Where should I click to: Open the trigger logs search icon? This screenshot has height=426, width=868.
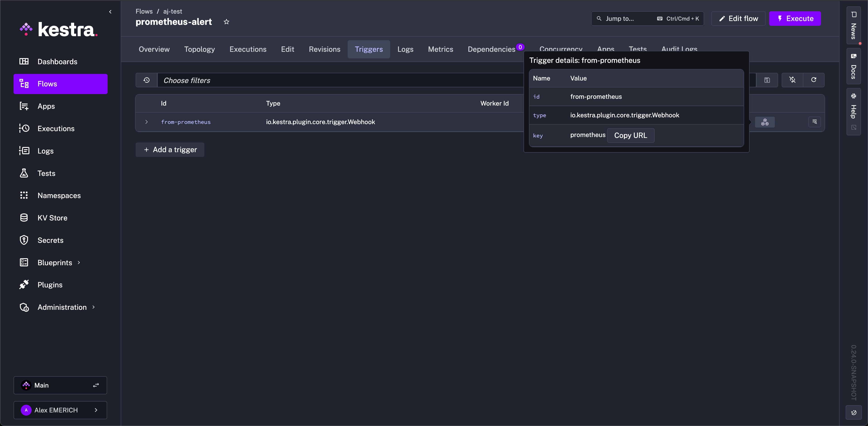(x=815, y=122)
